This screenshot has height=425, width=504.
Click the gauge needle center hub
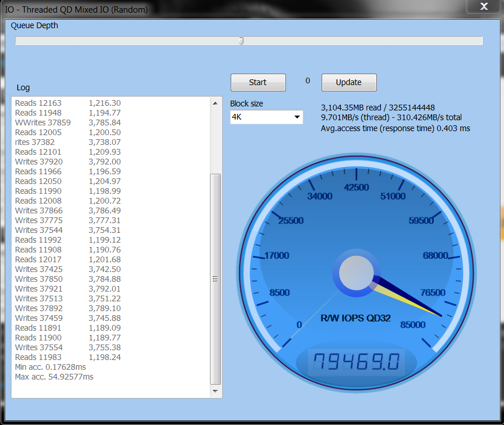click(356, 272)
